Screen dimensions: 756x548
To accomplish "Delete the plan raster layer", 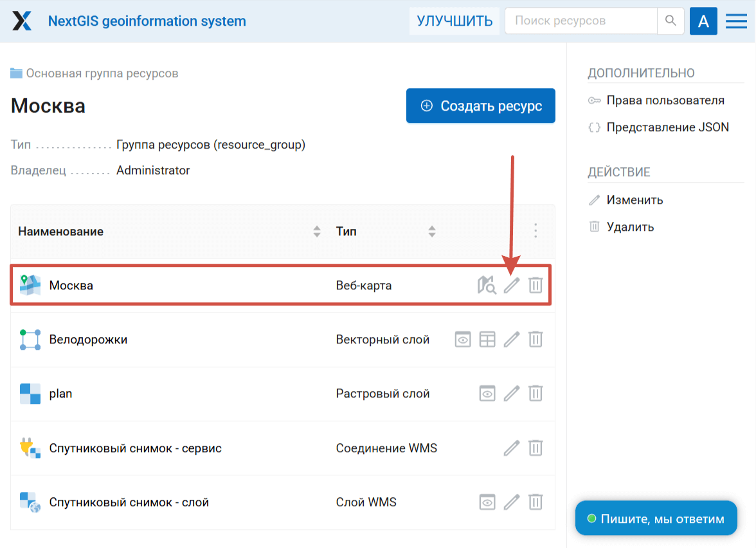I will [x=535, y=394].
